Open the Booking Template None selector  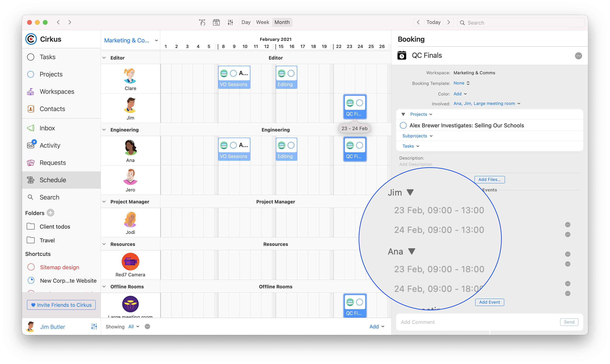pyautogui.click(x=461, y=83)
